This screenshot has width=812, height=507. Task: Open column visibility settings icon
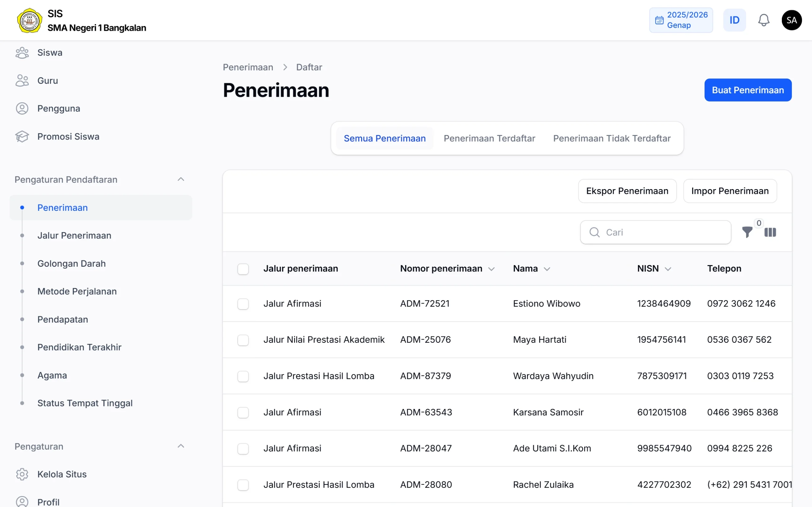point(770,232)
